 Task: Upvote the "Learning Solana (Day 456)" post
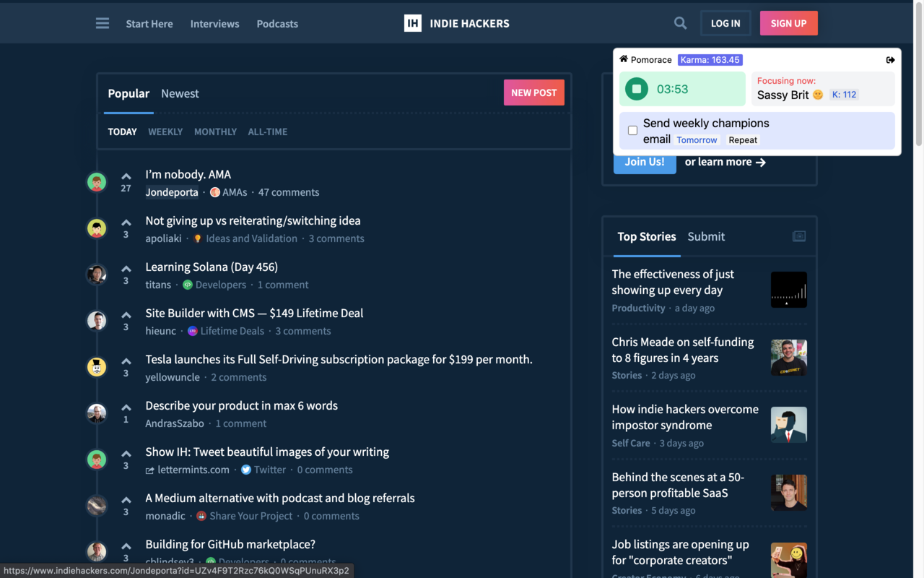point(126,269)
